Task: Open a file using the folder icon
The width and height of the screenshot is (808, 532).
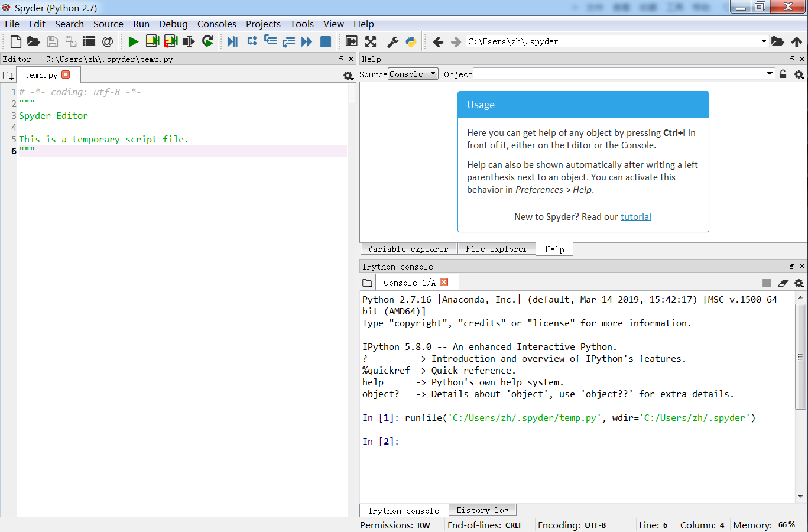Action: pyautogui.click(x=34, y=41)
